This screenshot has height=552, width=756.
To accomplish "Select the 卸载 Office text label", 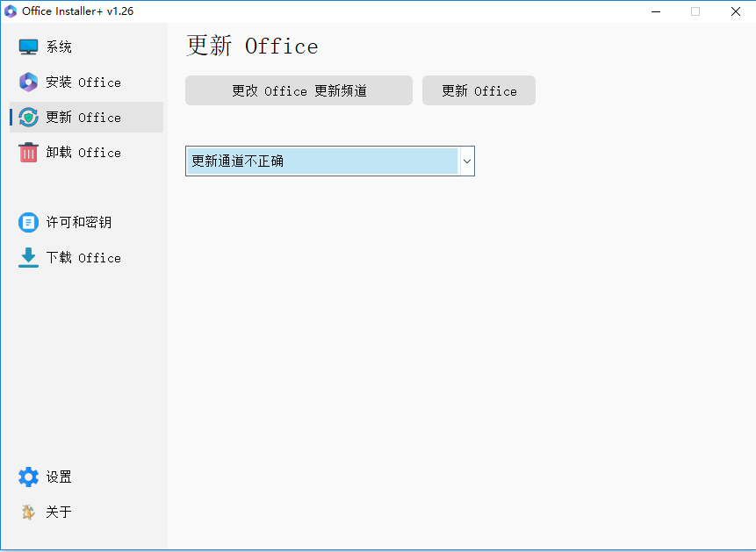I will point(83,153).
